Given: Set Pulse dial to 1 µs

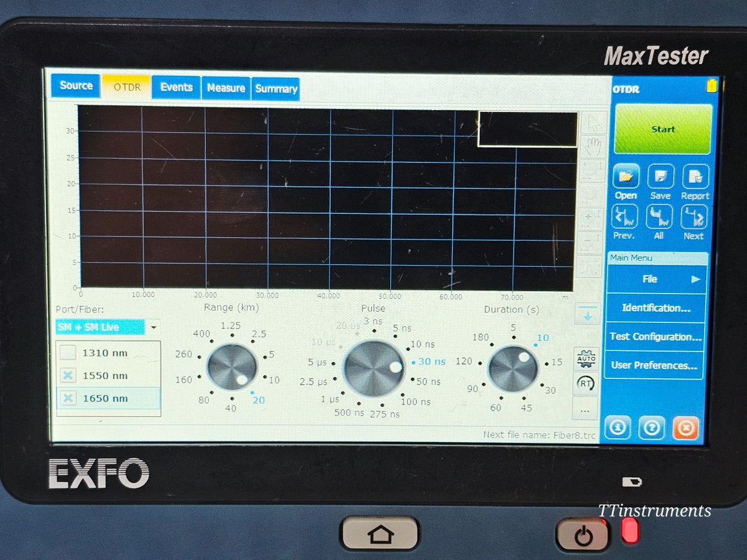Looking at the screenshot, I should pyautogui.click(x=330, y=399).
